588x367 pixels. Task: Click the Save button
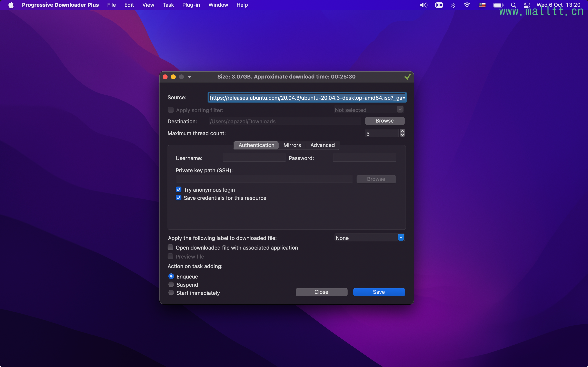[379, 292]
